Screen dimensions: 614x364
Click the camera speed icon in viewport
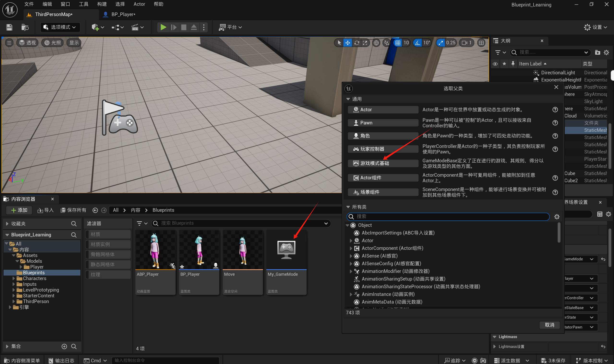pyautogui.click(x=465, y=43)
